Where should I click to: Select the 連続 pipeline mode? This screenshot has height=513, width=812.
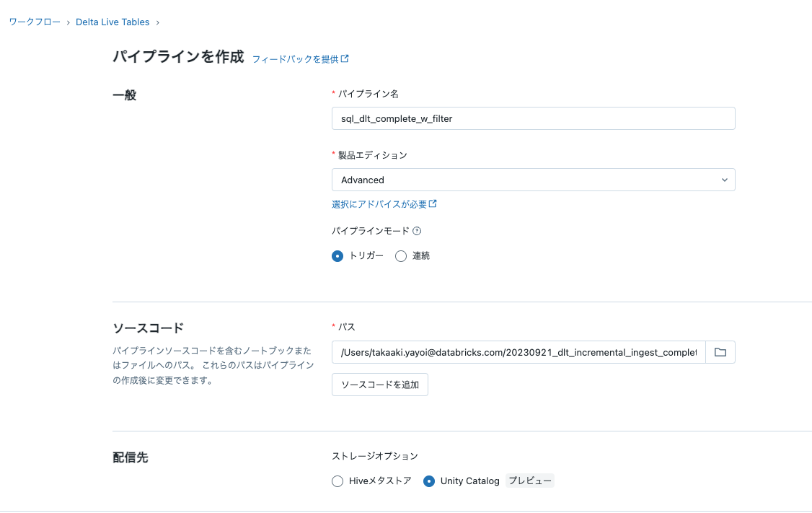click(x=401, y=255)
